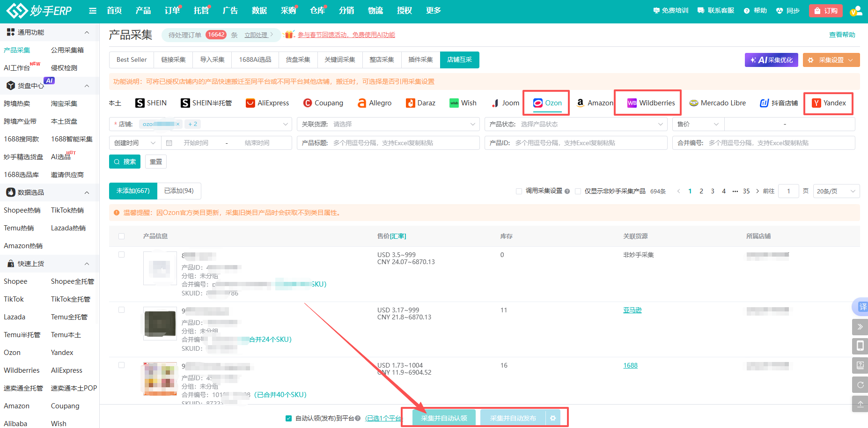Choose the Wildberries platform icon

(x=632, y=103)
